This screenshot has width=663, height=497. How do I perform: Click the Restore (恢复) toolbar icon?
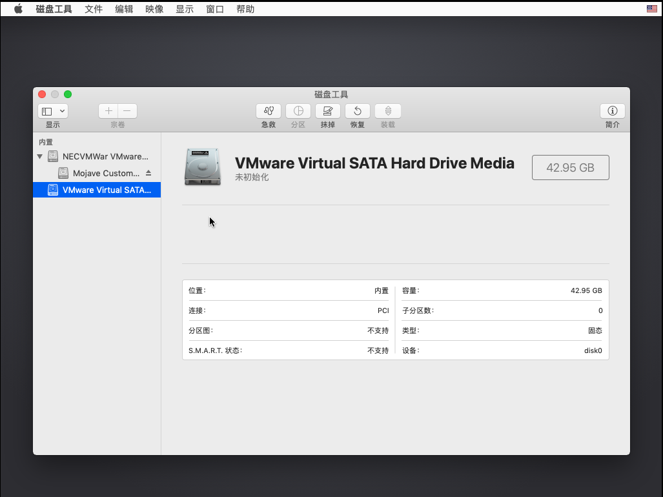[x=358, y=111]
